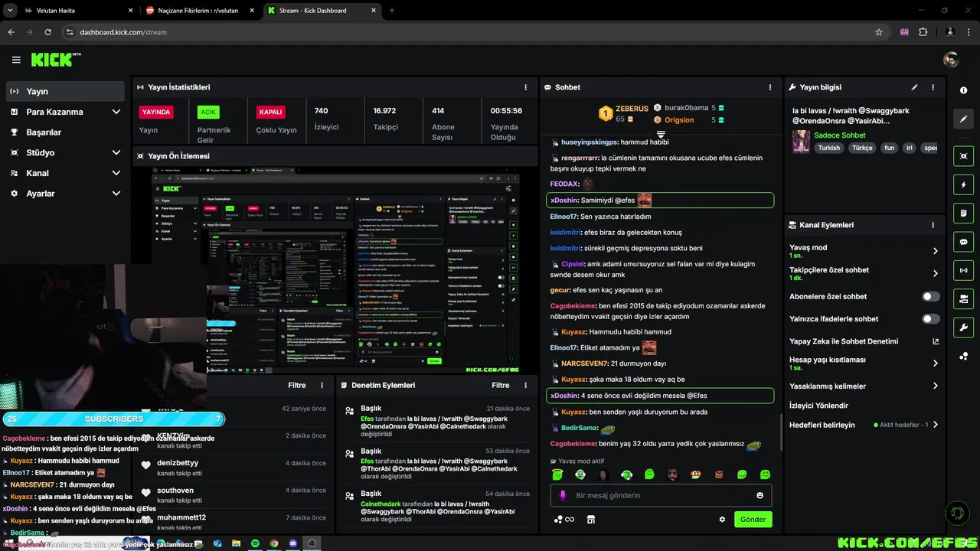Open Spotify from the Windows taskbar
The image size is (980, 551).
coord(255,543)
